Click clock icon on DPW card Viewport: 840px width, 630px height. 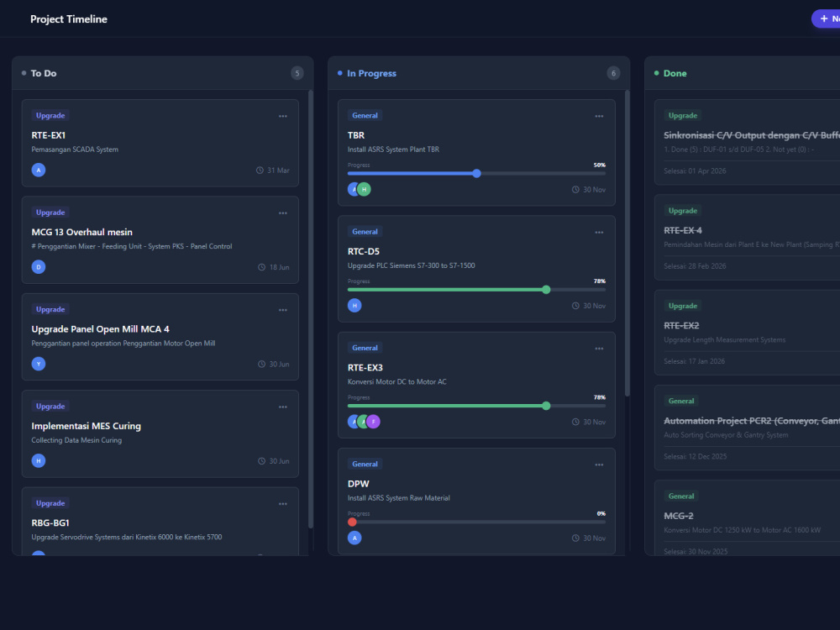[575, 538]
